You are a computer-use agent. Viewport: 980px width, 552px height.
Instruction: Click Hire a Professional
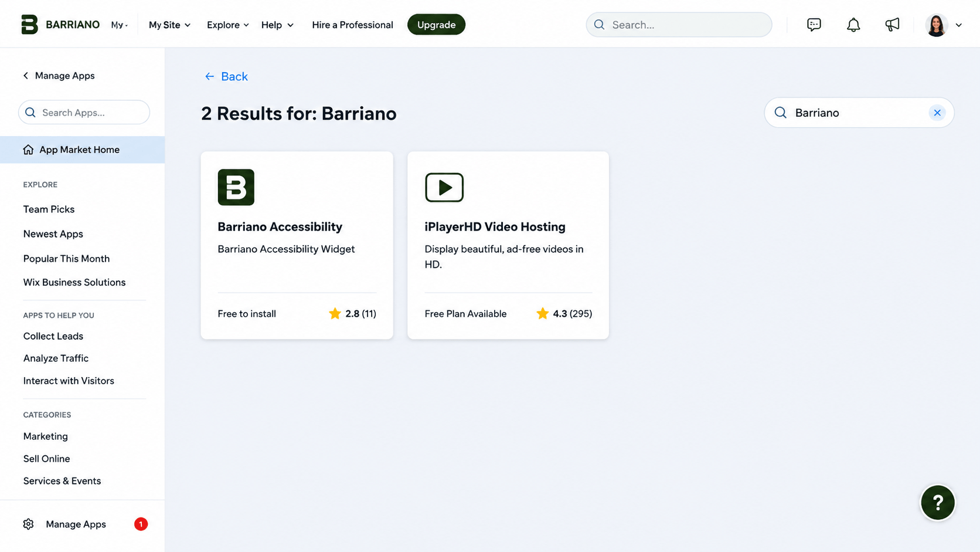coord(352,25)
